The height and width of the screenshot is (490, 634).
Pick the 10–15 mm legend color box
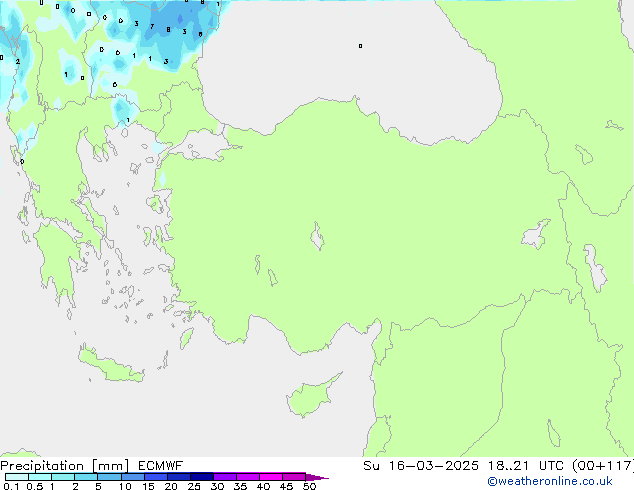[132, 477]
